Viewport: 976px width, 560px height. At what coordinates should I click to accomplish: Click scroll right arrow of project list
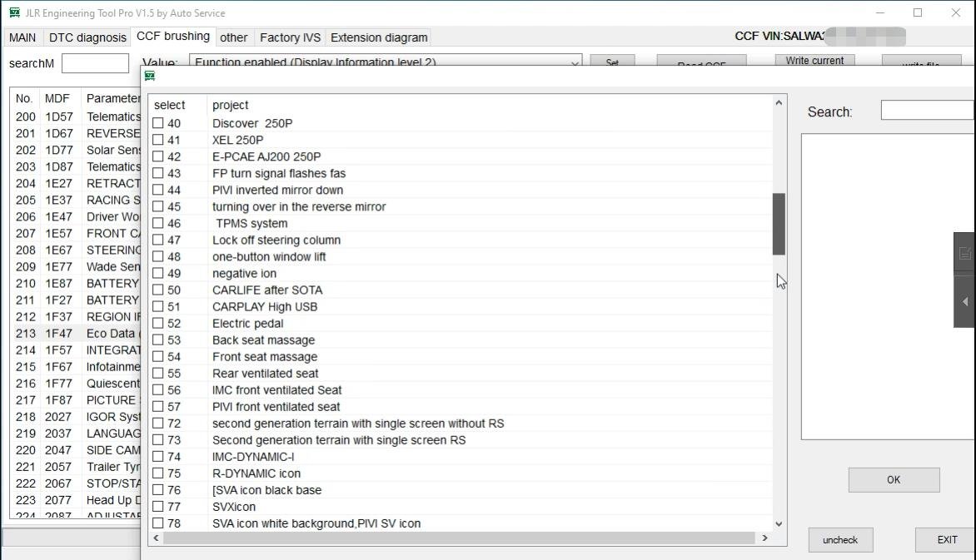point(764,538)
